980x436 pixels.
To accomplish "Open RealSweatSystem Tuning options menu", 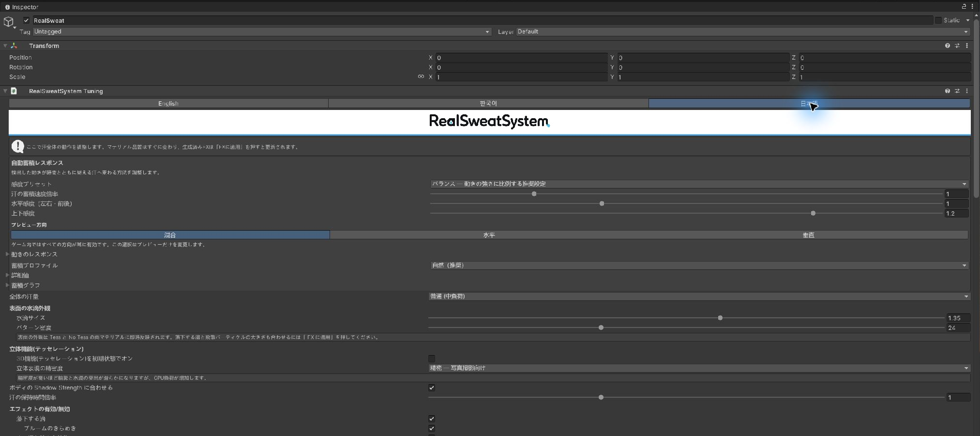I will click(966, 91).
